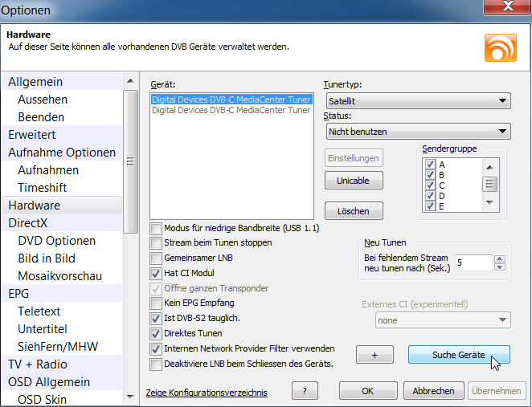
Task: Click the Unicable button
Action: pos(354,181)
